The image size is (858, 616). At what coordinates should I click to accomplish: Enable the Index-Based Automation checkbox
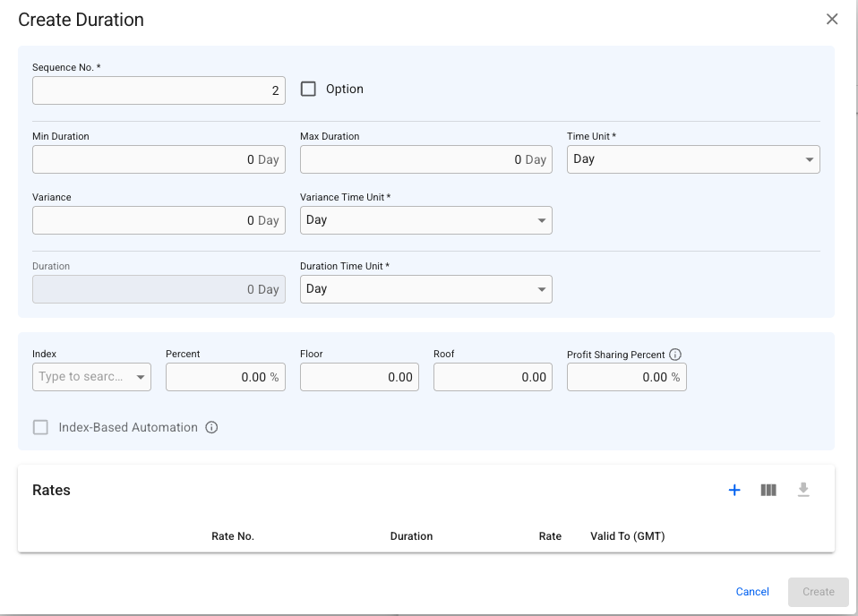tap(40, 428)
